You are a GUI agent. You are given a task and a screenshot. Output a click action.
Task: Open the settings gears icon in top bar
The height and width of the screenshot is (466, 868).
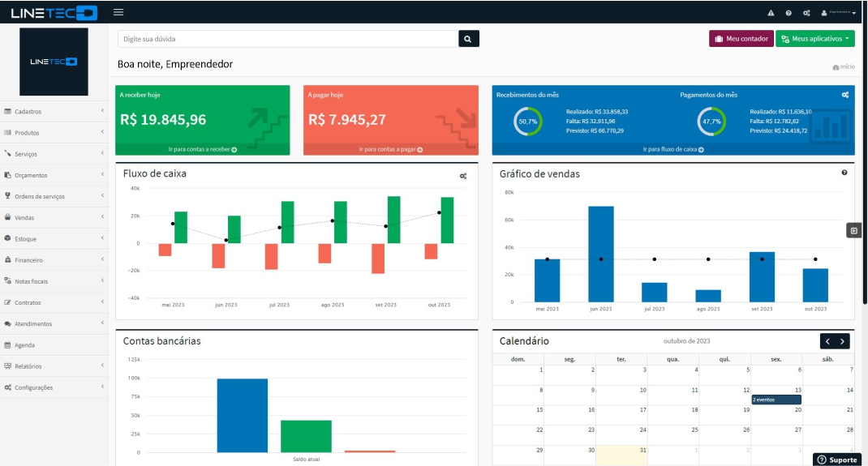[x=806, y=13]
